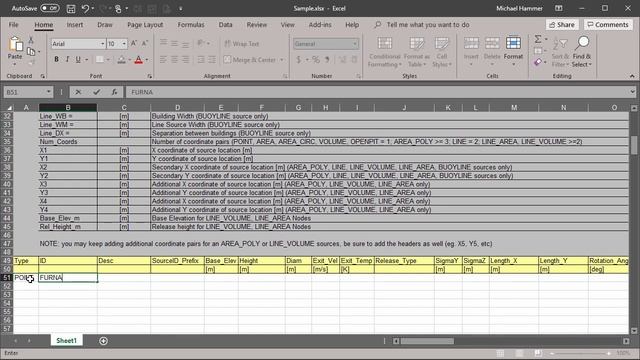Open the File menu tab
The width and height of the screenshot is (640, 360).
(x=13, y=25)
